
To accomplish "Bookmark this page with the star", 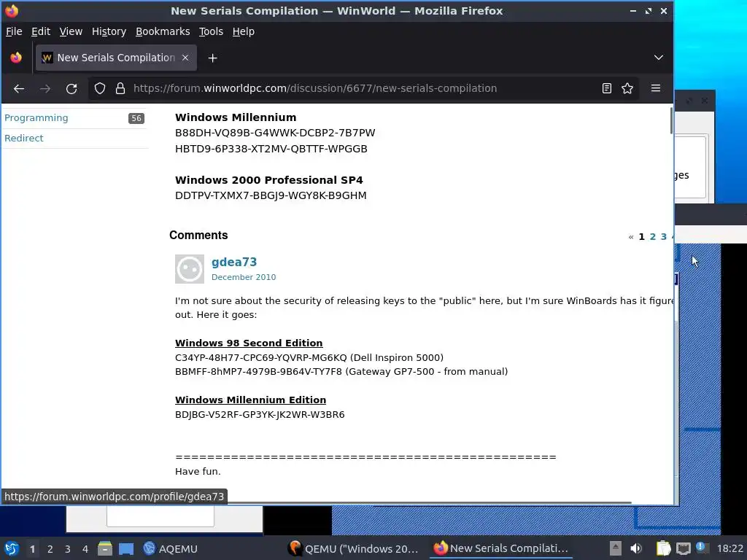I will point(627,88).
